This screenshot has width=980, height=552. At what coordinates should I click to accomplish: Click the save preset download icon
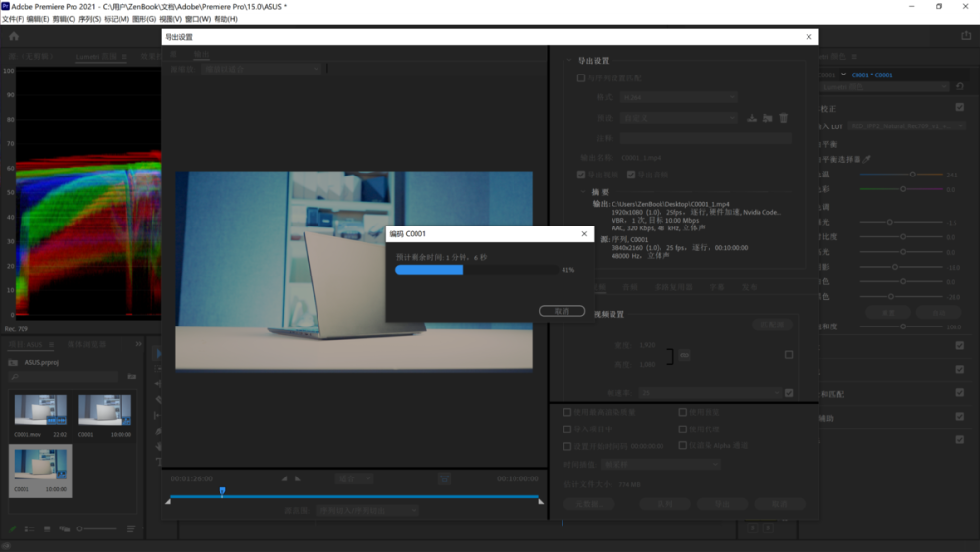click(x=752, y=118)
